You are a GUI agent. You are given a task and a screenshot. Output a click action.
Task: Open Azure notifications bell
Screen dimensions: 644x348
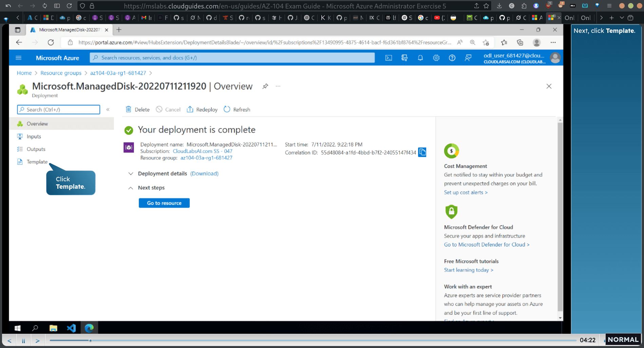(420, 58)
